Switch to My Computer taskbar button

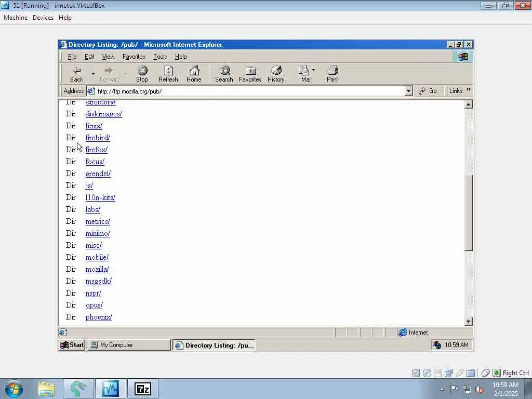[x=129, y=345]
